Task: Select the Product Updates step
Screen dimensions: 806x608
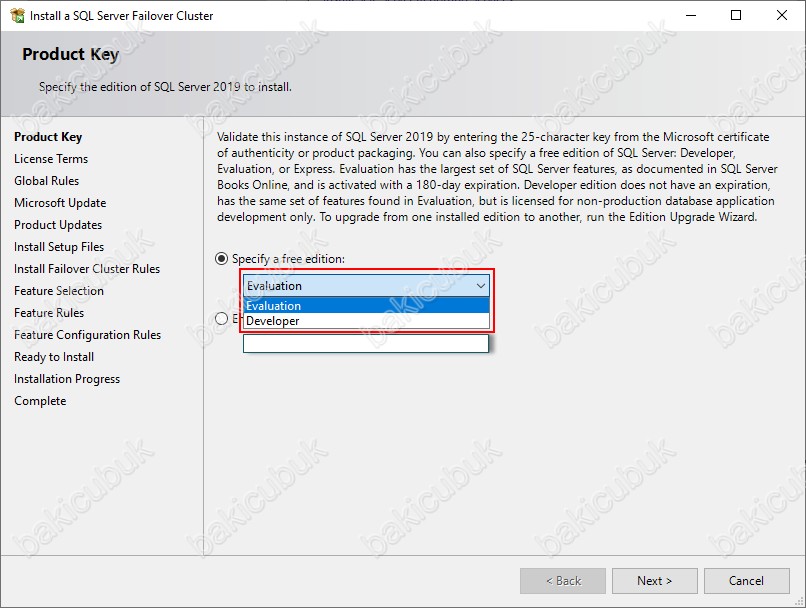Action: pyautogui.click(x=58, y=225)
